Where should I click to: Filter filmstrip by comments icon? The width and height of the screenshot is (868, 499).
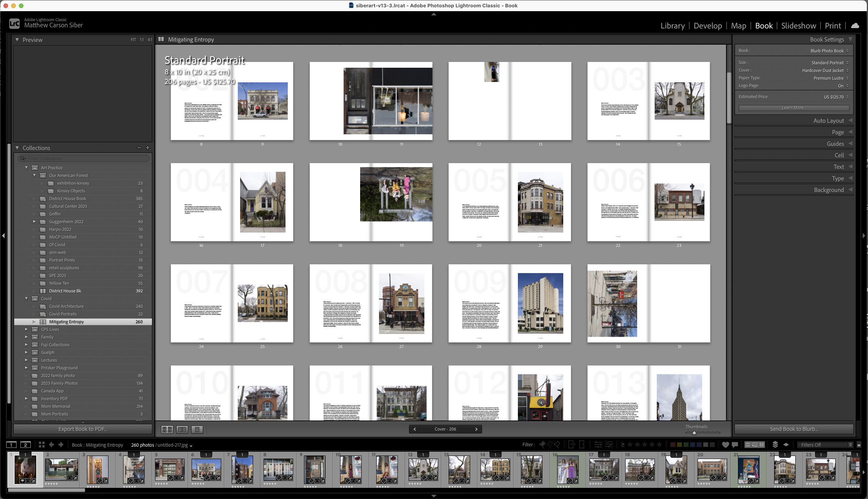tap(735, 445)
